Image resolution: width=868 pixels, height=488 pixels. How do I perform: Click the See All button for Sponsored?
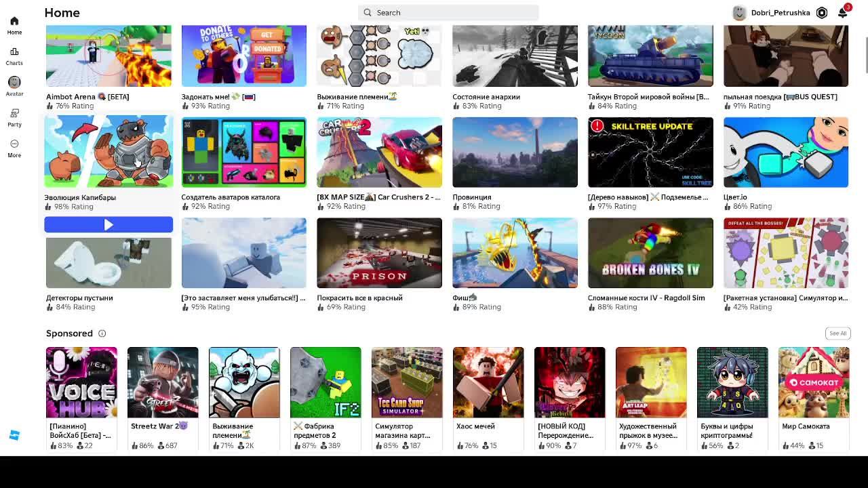point(837,333)
